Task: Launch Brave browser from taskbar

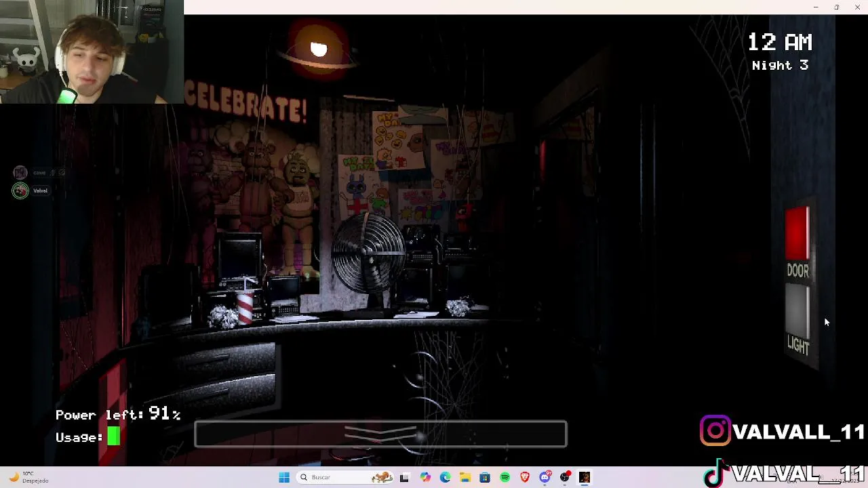Action: pyautogui.click(x=525, y=477)
